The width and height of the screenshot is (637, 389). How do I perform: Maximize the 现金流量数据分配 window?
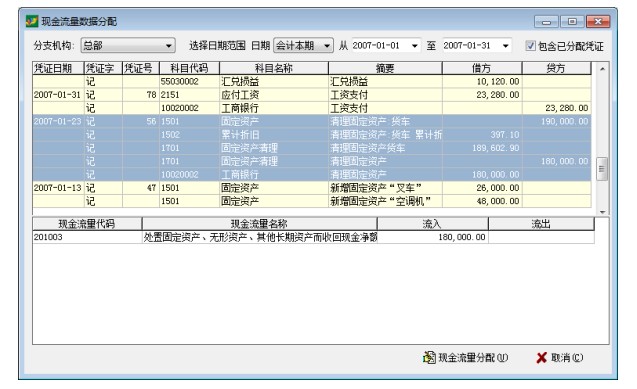(x=572, y=22)
